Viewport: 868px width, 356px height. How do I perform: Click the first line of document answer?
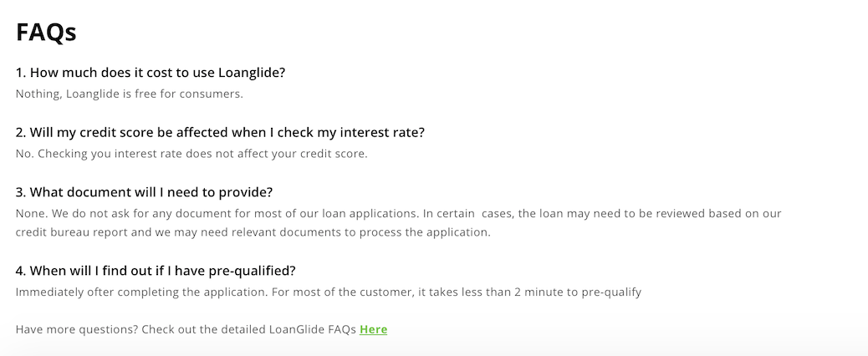398,213
